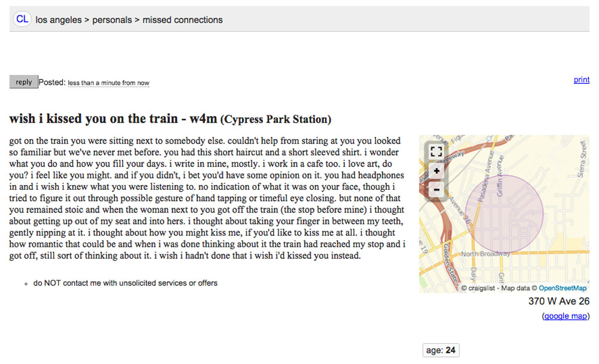599x364 pixels.
Task: Open missed connections breadcrumb link
Action: pyautogui.click(x=182, y=20)
